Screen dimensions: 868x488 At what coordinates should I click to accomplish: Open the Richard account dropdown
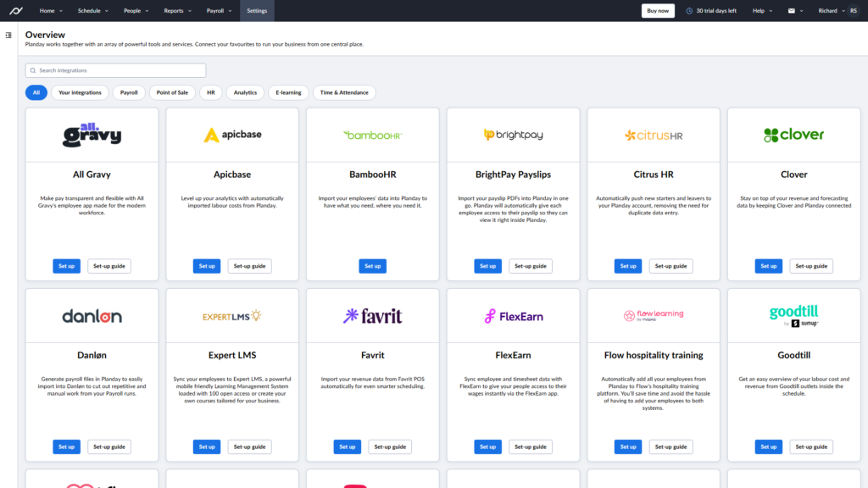pyautogui.click(x=832, y=10)
